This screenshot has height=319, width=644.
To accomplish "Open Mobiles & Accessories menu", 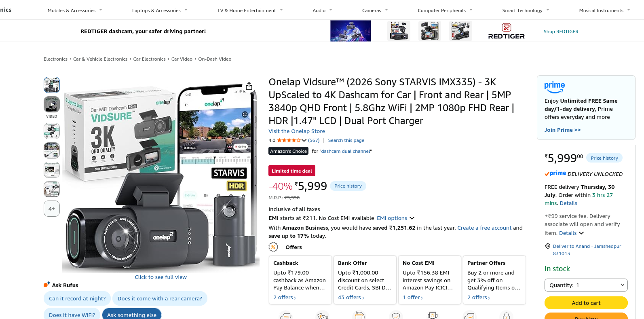I will [x=75, y=11].
